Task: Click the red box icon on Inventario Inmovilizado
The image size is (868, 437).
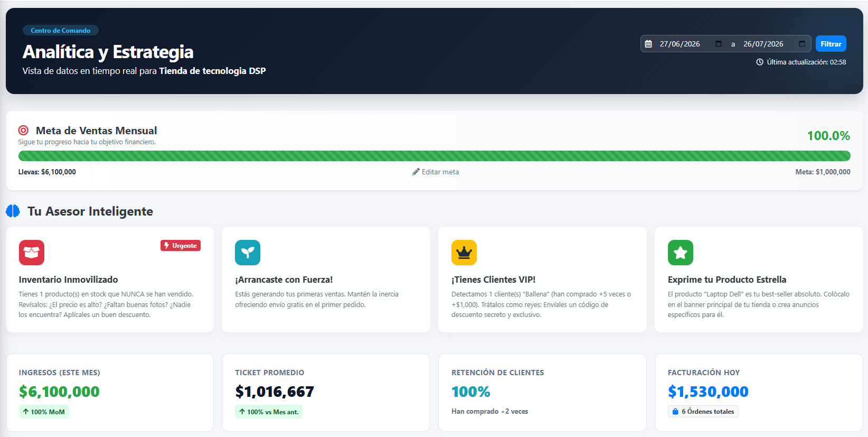Action: (x=32, y=253)
